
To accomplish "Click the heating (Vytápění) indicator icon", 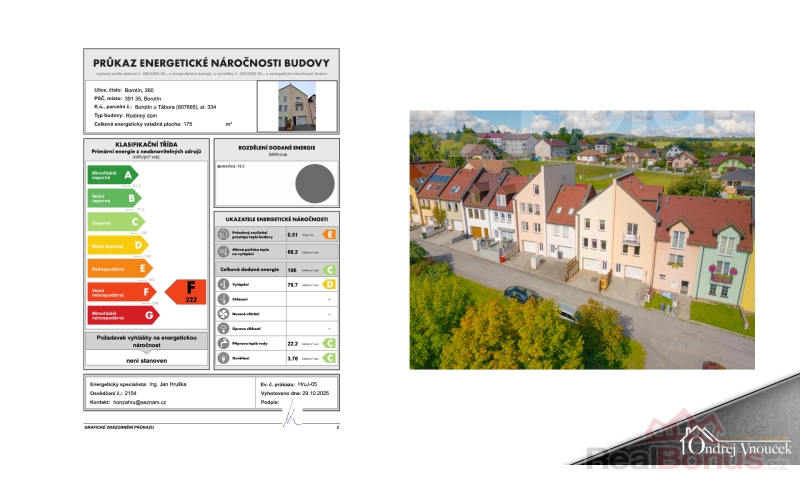I will point(223,285).
